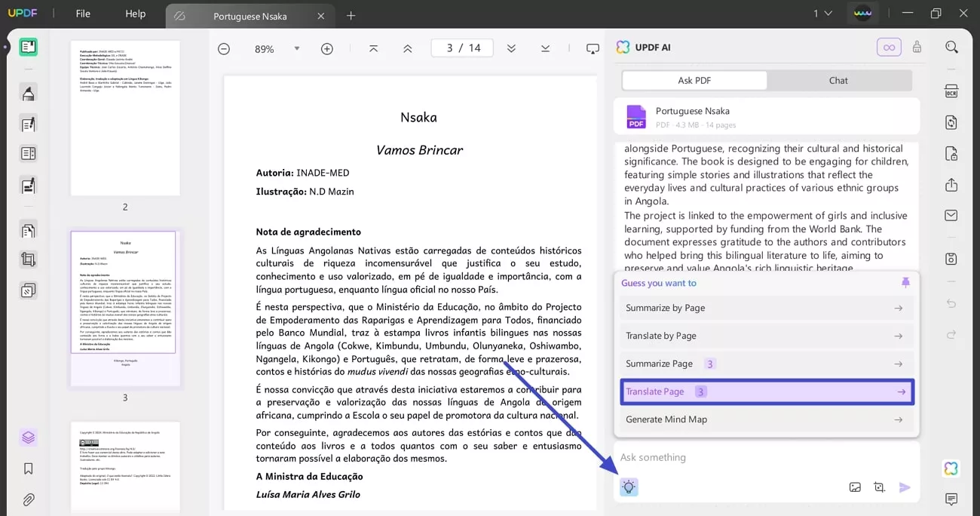Open the user account avatar
The height and width of the screenshot is (516, 980).
862,14
